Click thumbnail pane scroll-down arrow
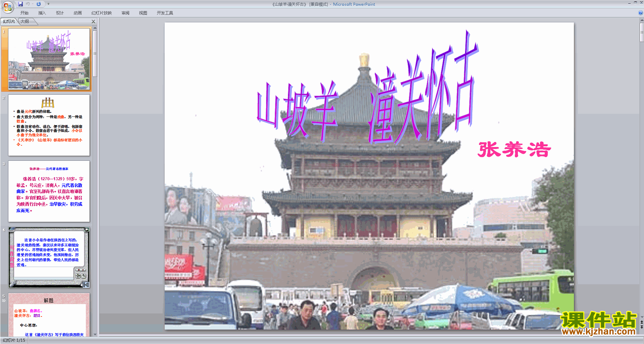Viewport: 644px width, 344px height. point(95,334)
